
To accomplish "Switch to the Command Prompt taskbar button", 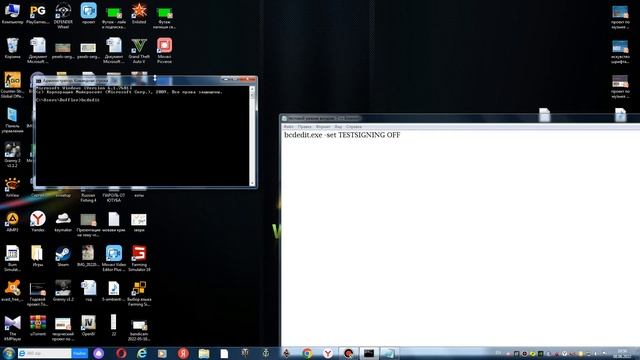I will tap(369, 353).
